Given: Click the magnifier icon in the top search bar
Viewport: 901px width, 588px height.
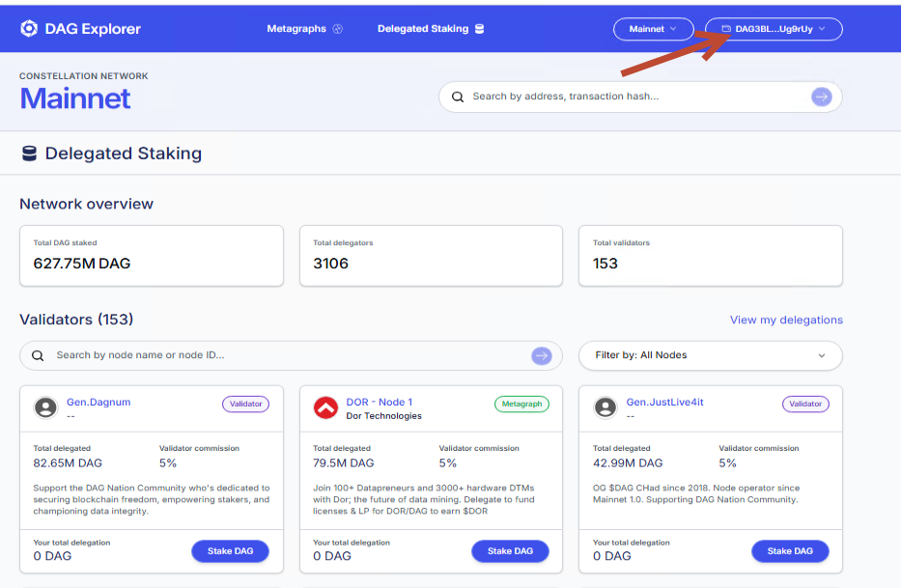Looking at the screenshot, I should (x=458, y=97).
